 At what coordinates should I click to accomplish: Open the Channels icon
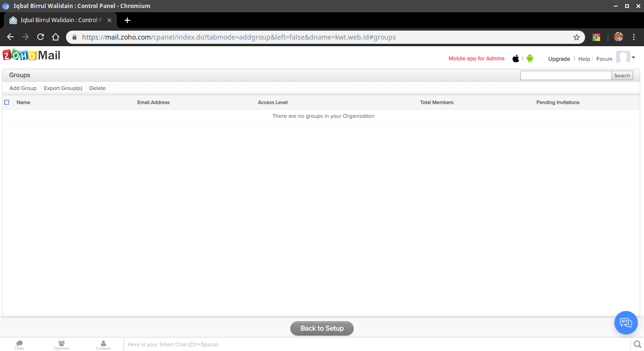[x=61, y=344]
